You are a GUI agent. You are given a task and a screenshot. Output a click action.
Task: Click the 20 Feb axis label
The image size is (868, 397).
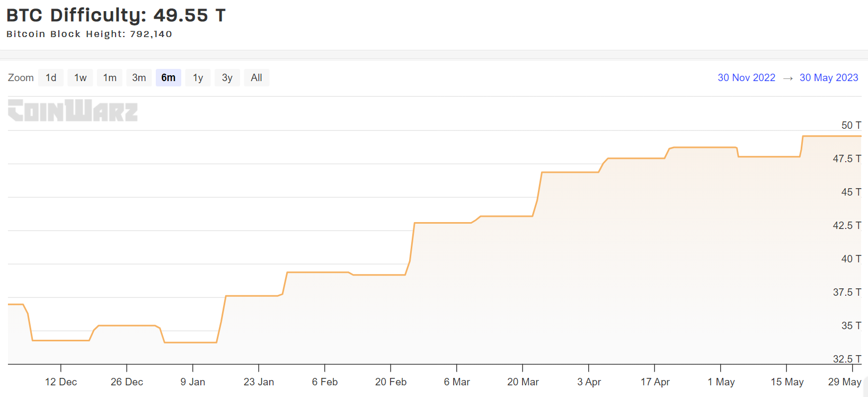pos(391,382)
